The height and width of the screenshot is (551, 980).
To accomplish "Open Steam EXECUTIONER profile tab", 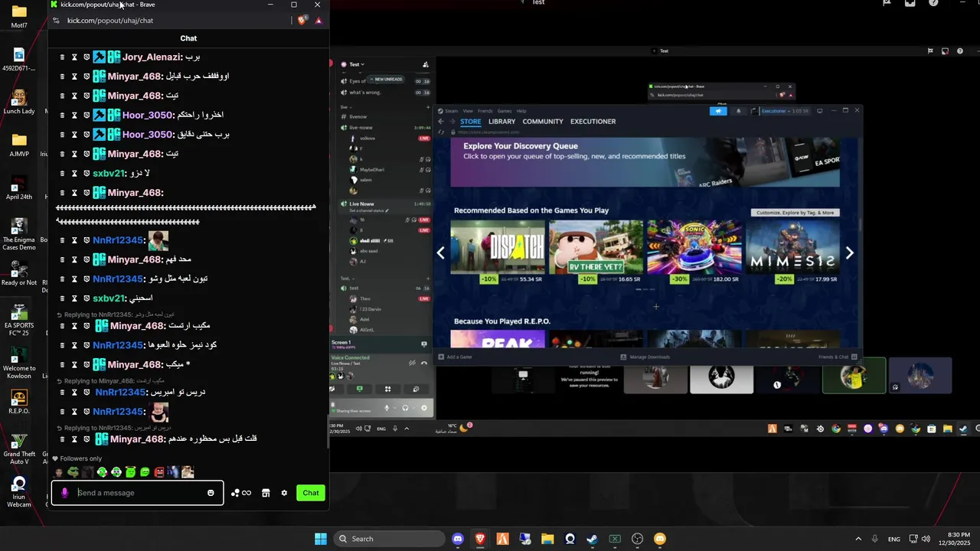I will (593, 122).
